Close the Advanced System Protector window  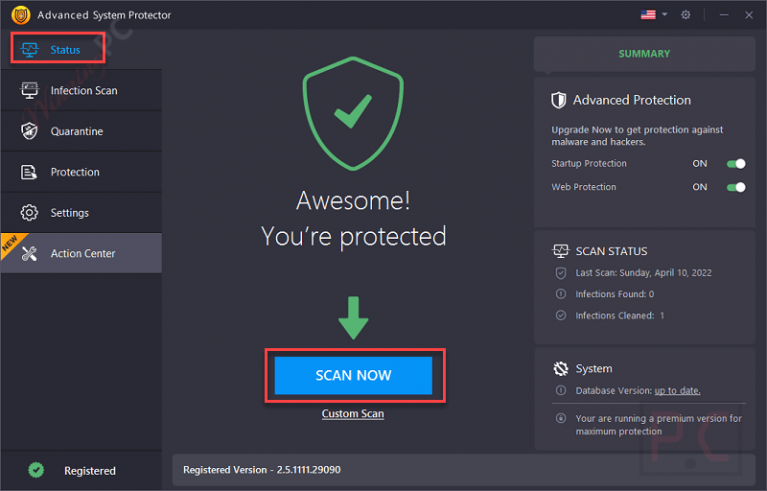tap(749, 15)
